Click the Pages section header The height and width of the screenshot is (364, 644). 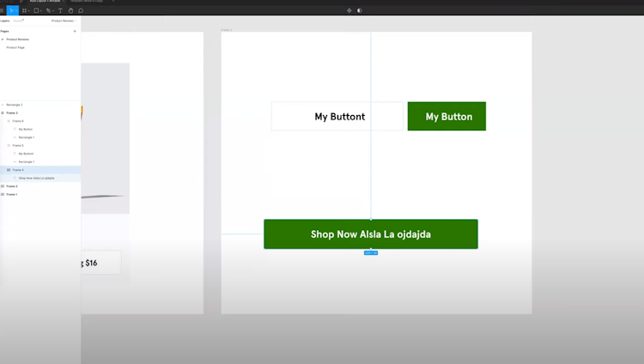(x=4, y=31)
